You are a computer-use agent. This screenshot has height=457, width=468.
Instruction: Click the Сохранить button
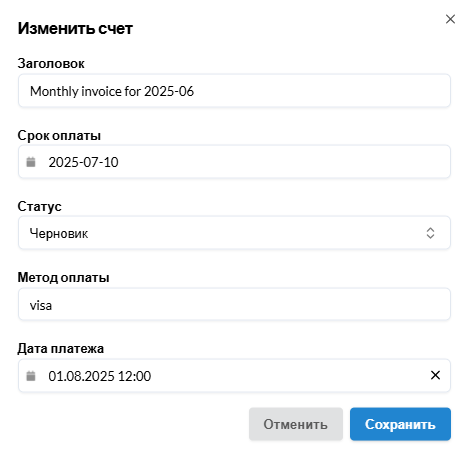click(x=400, y=424)
